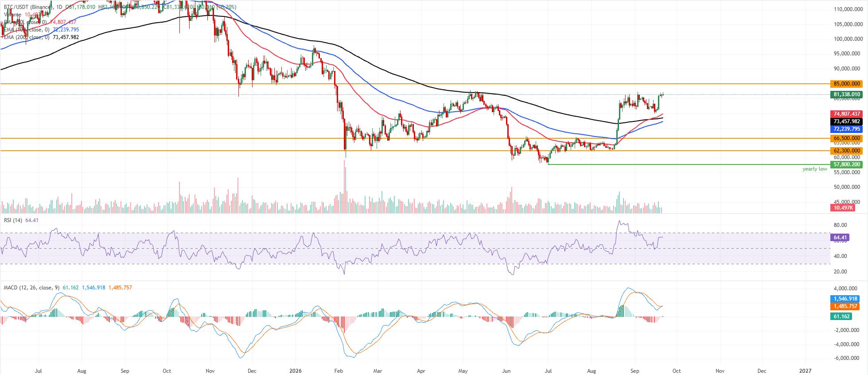Select the EMA (100, close, 0) legend
Screen dimensions: 868x375
(x=27, y=30)
